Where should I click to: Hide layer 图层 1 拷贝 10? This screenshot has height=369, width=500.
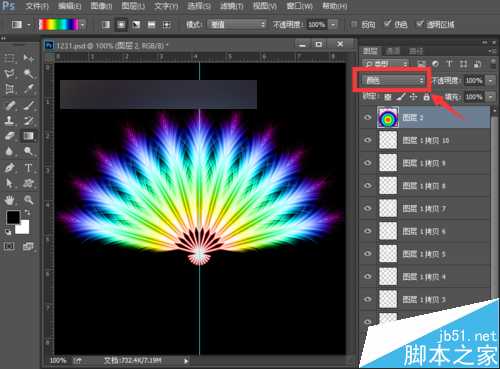(368, 140)
